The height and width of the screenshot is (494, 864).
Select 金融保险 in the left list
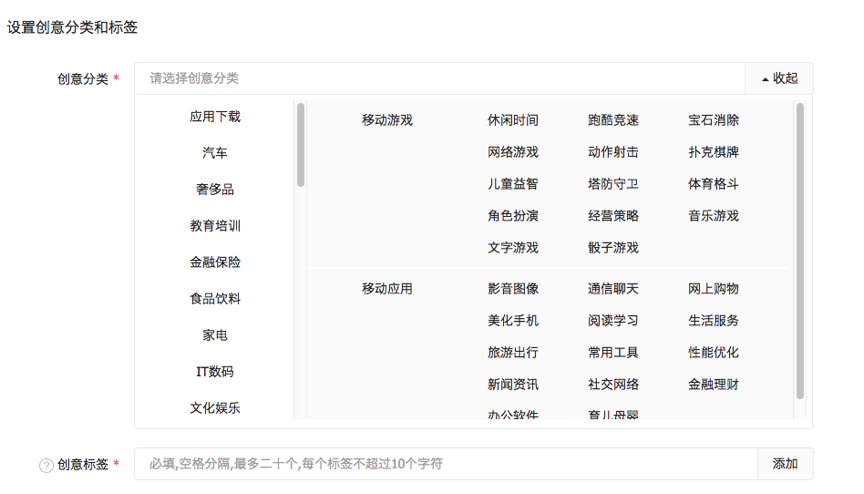[215, 262]
